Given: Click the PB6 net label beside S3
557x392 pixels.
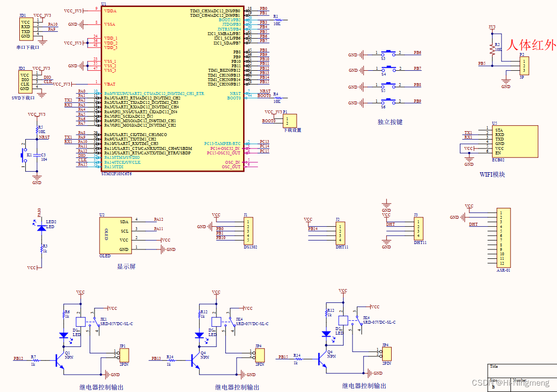Looking at the screenshot, I should click(417, 52).
